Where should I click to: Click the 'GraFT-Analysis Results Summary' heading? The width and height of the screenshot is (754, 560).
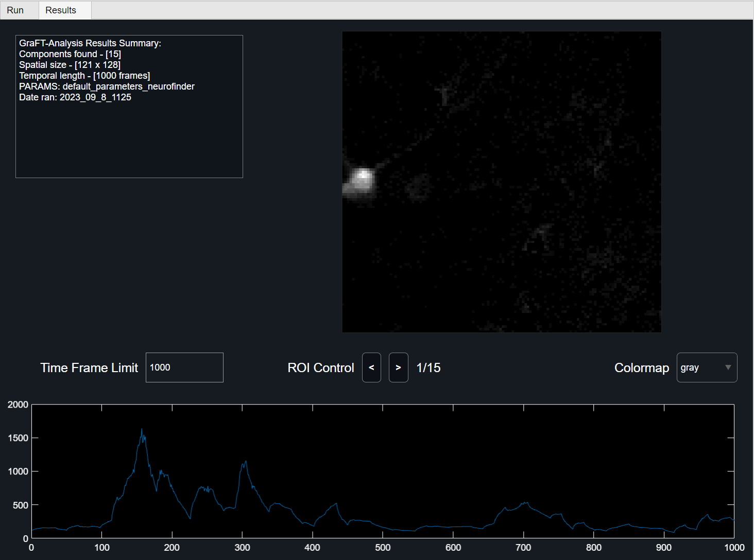tap(90, 43)
